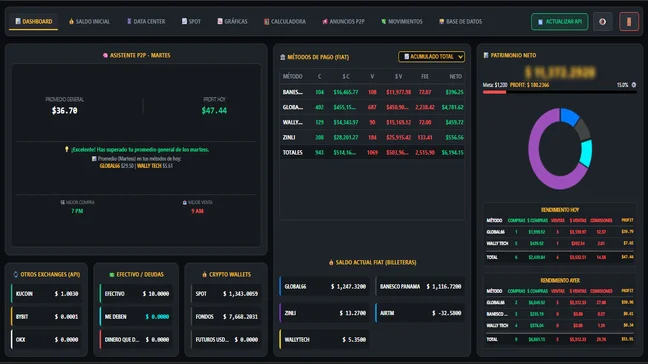Go to the Movimientos tab

coord(402,21)
